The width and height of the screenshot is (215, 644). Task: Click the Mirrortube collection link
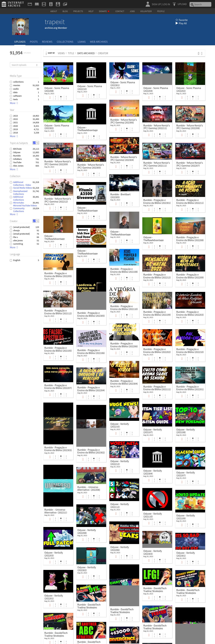(x=25, y=204)
